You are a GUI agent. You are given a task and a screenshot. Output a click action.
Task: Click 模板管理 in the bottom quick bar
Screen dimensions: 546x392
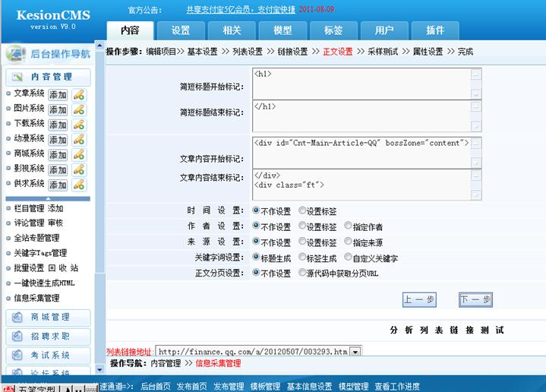tap(265, 387)
